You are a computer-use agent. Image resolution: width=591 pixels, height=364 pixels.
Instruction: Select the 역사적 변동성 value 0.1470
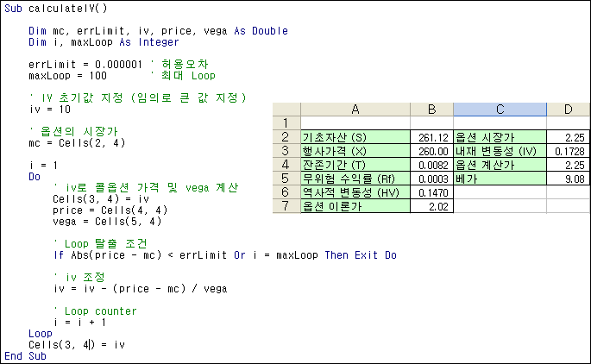point(431,193)
